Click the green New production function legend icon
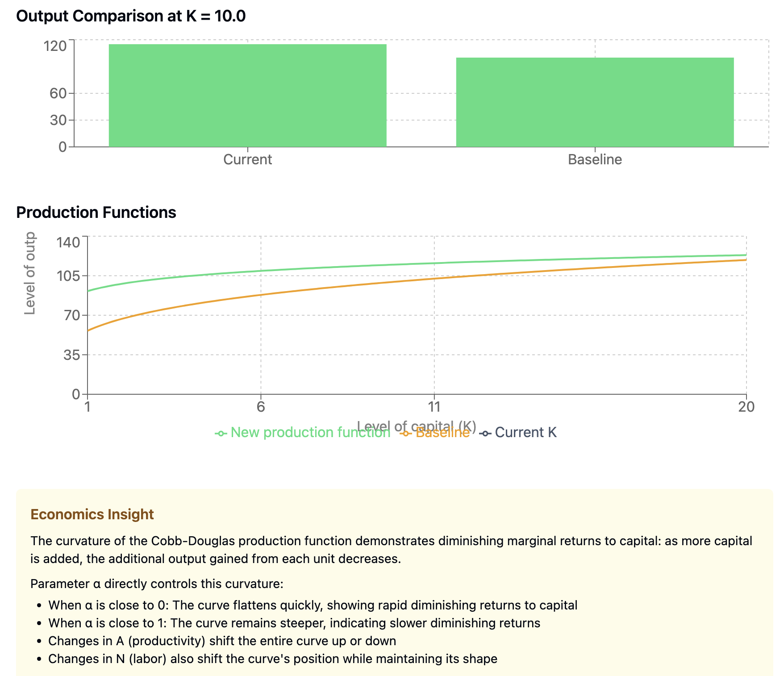784x676 pixels. tap(221, 433)
